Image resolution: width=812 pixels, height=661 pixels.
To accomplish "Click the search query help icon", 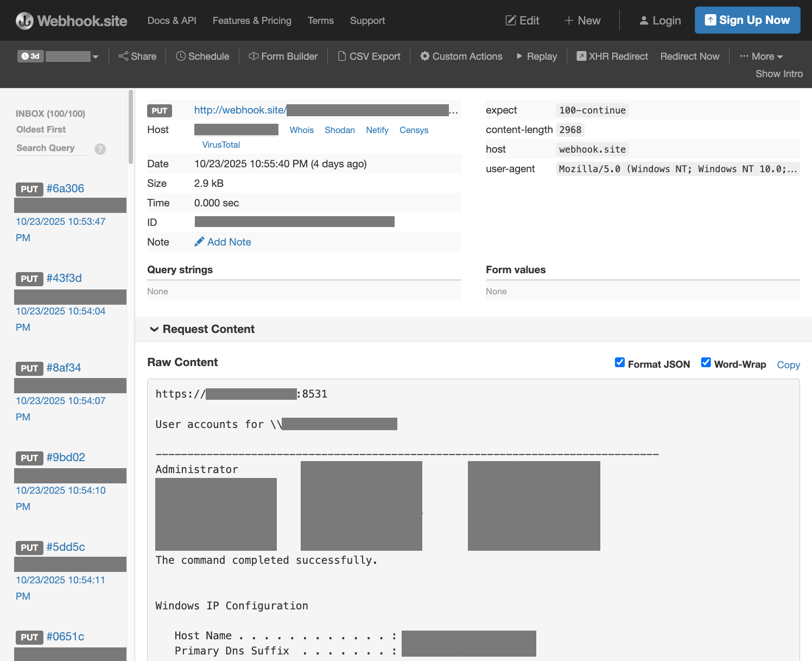I will pos(100,149).
